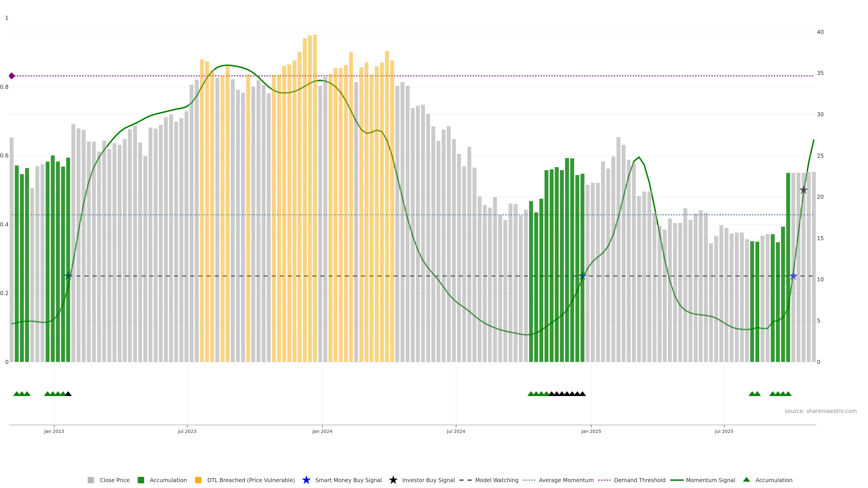Click the blue Smart Money Buy Signal legend star
The height and width of the screenshot is (488, 868).
click(x=306, y=480)
